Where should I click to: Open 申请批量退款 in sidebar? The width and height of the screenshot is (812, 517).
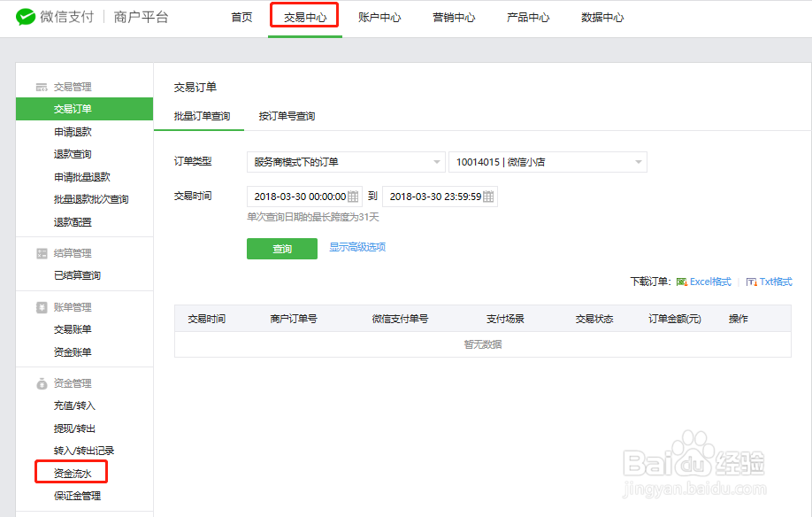point(82,177)
